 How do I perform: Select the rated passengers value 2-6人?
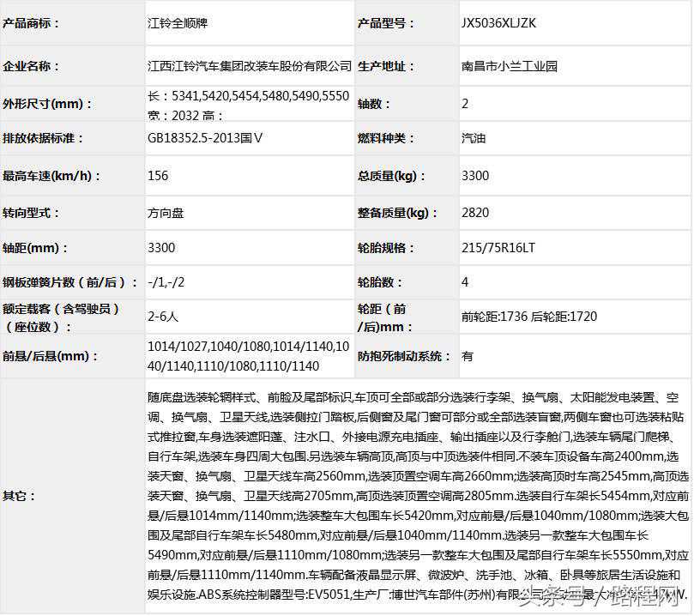click(x=163, y=317)
